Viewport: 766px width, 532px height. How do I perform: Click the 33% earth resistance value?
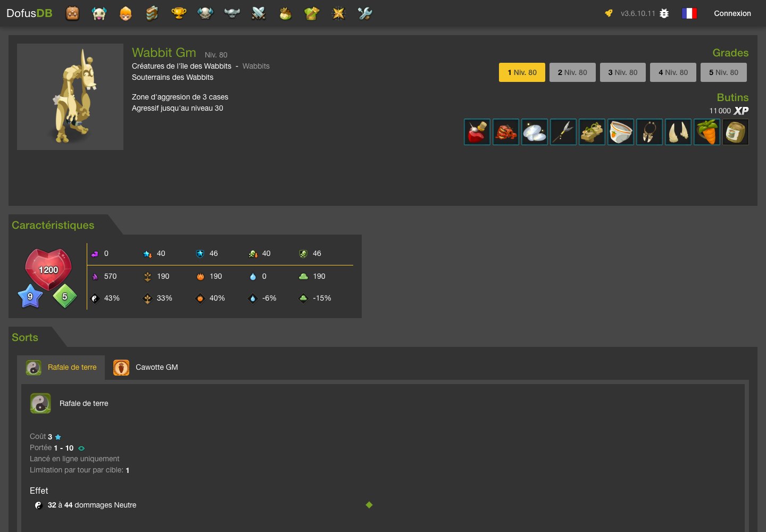tap(164, 298)
